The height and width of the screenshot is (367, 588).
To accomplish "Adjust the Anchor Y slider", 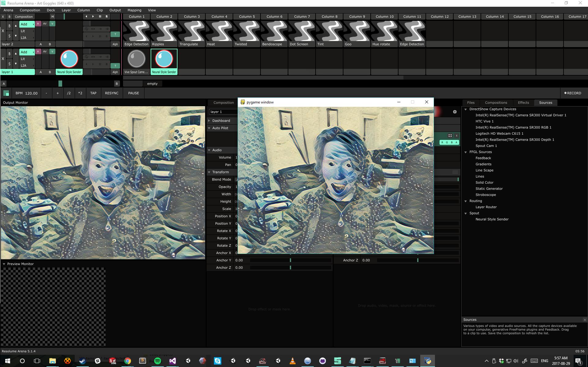I will click(290, 260).
